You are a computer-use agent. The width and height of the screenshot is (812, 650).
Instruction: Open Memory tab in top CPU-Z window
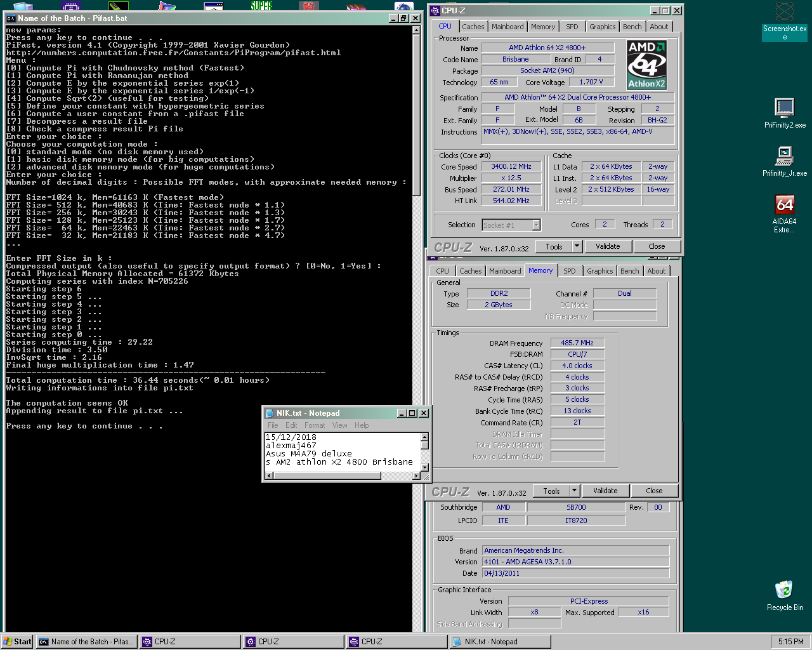[x=543, y=27]
